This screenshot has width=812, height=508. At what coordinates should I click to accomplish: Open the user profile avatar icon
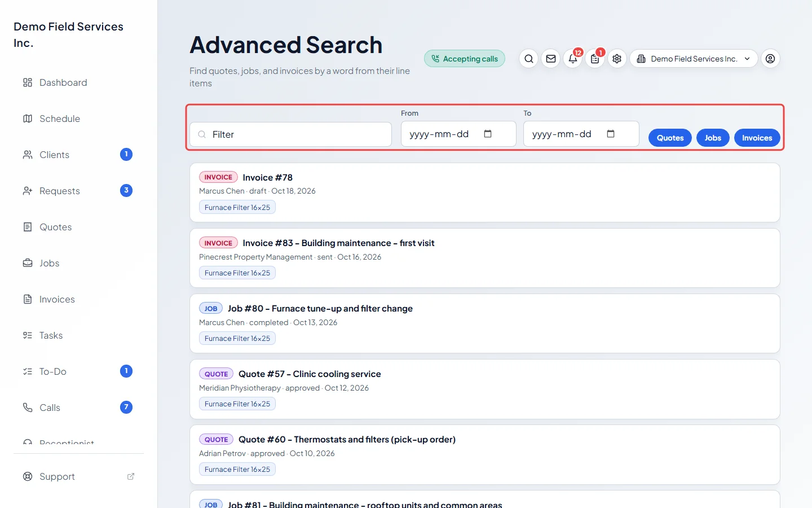(x=770, y=59)
